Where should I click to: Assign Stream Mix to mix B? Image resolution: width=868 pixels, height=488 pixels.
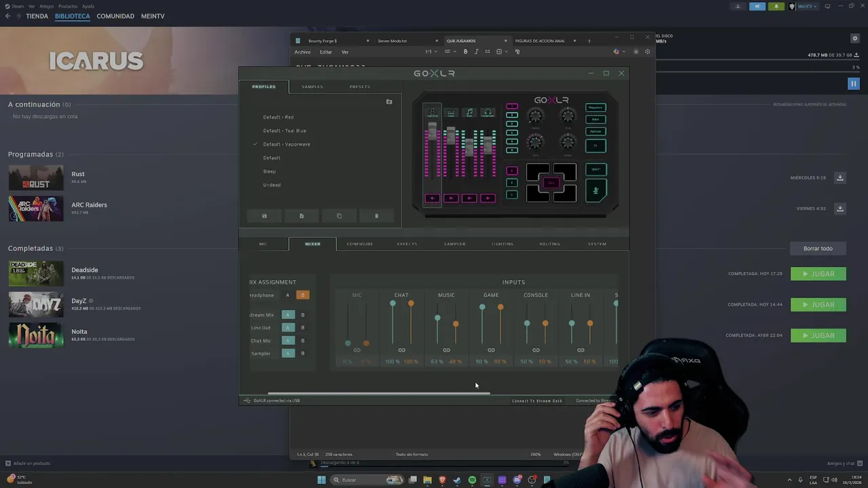coord(302,314)
